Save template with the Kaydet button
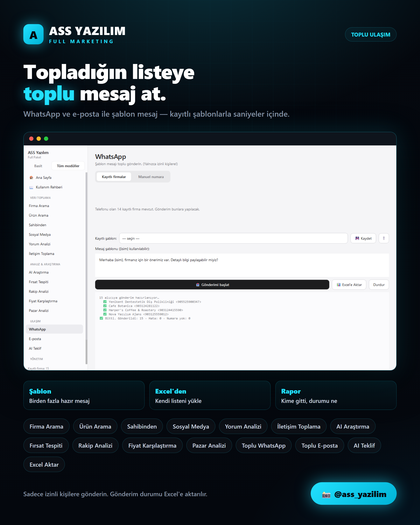 [x=363, y=238]
